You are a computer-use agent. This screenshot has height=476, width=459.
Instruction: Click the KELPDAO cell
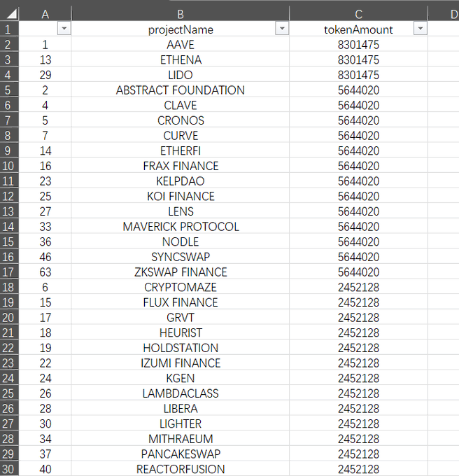[x=181, y=181]
